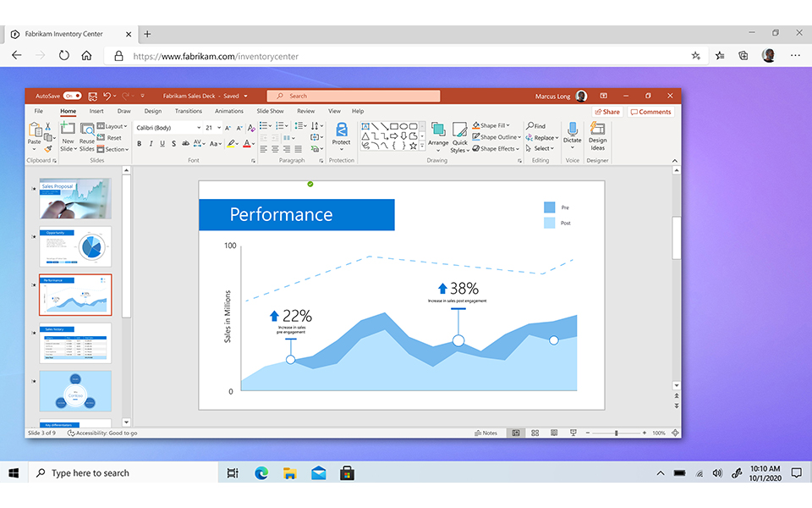This screenshot has height=508, width=812.
Task: Switch to Slide Sorter view in status bar
Action: pos(535,433)
